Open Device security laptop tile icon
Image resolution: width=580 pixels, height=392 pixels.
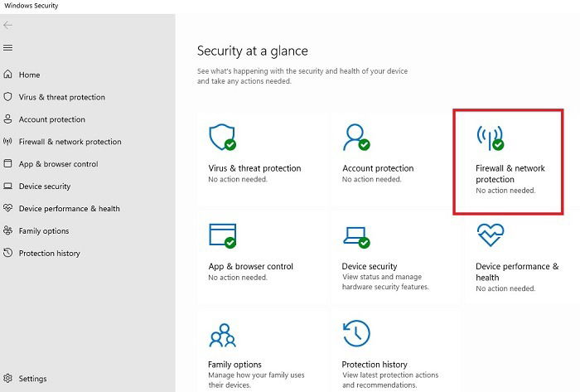click(x=356, y=237)
